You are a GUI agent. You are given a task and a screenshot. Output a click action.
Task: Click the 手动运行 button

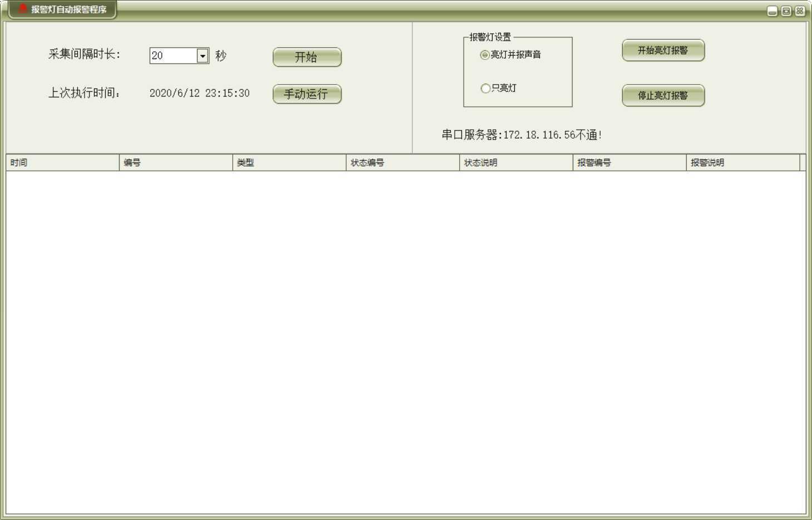click(307, 94)
